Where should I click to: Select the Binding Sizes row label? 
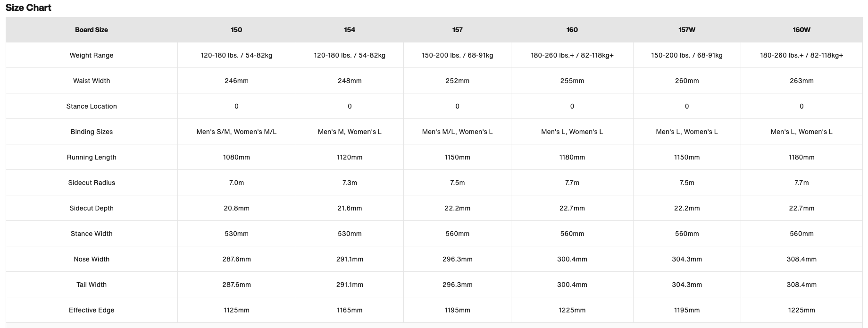pyautogui.click(x=92, y=132)
